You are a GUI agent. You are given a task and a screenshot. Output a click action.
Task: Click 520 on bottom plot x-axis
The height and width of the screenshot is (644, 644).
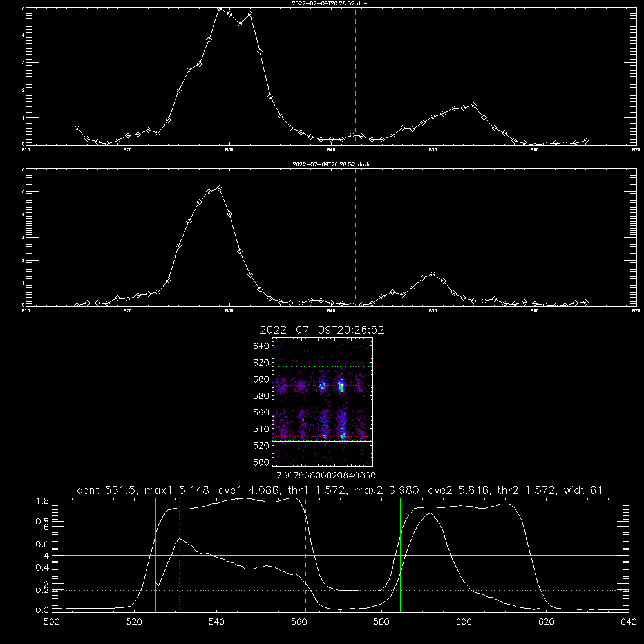coord(134,622)
